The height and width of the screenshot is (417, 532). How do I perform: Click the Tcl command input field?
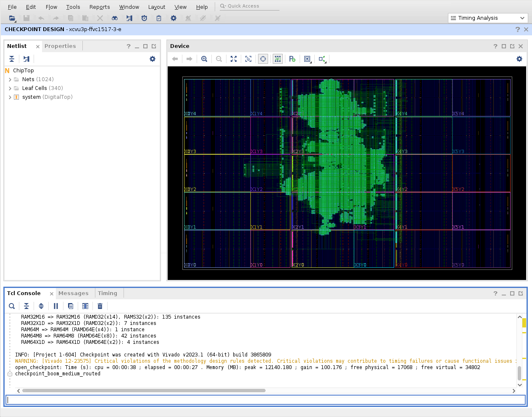coord(266,400)
